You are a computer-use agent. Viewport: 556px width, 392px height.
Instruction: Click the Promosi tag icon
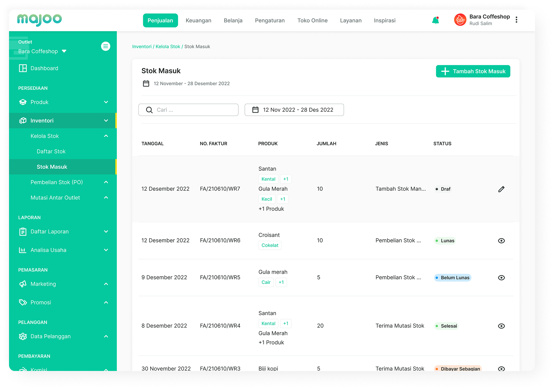(x=23, y=302)
